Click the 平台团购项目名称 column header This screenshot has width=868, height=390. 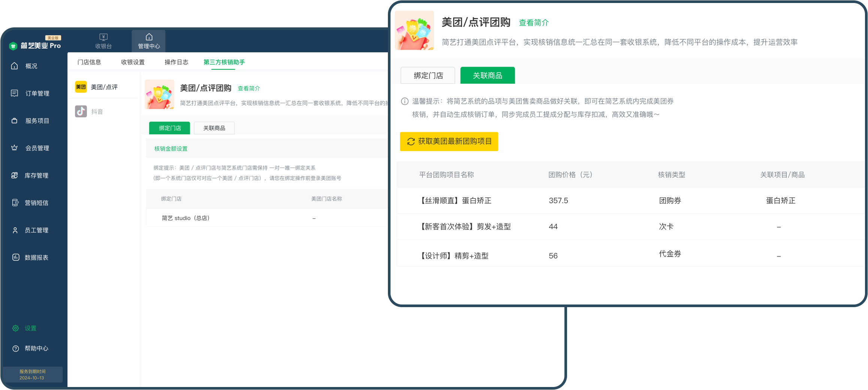446,175
